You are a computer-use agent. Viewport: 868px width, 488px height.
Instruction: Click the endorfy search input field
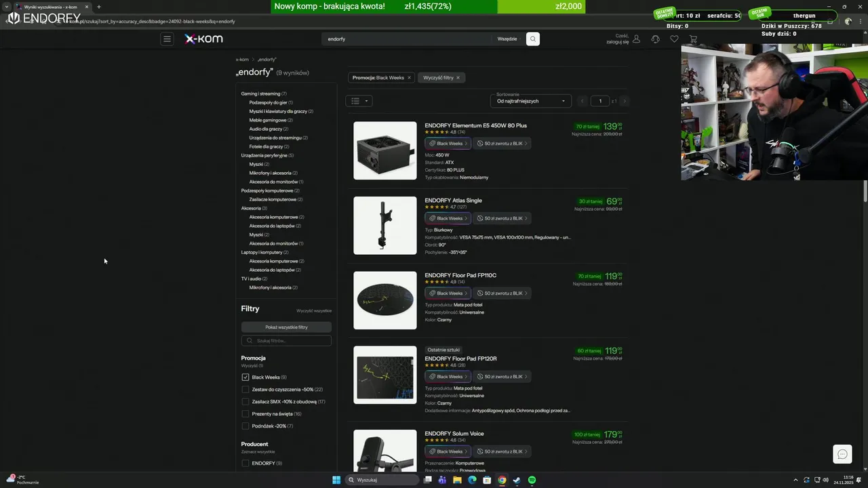coord(408,39)
